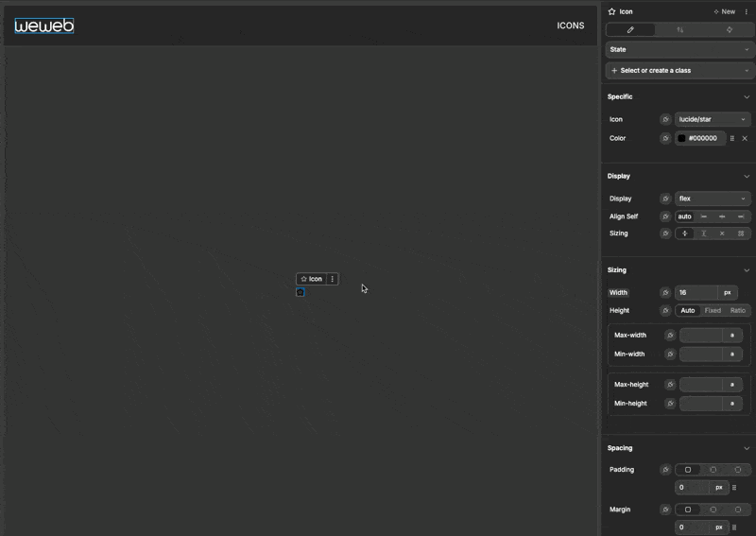Click the bind icon next to Width
Viewport: 756px width, 536px height.
pyautogui.click(x=665, y=293)
